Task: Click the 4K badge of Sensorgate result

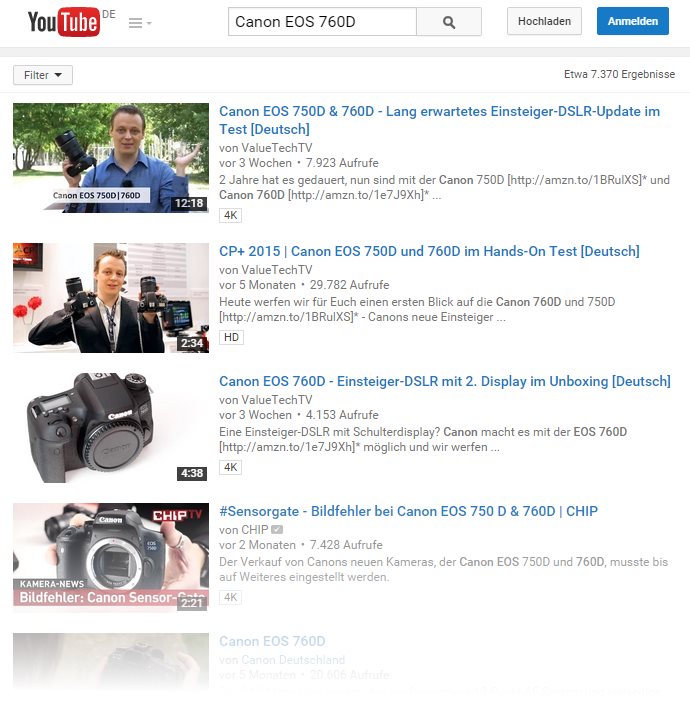Action: [x=231, y=597]
